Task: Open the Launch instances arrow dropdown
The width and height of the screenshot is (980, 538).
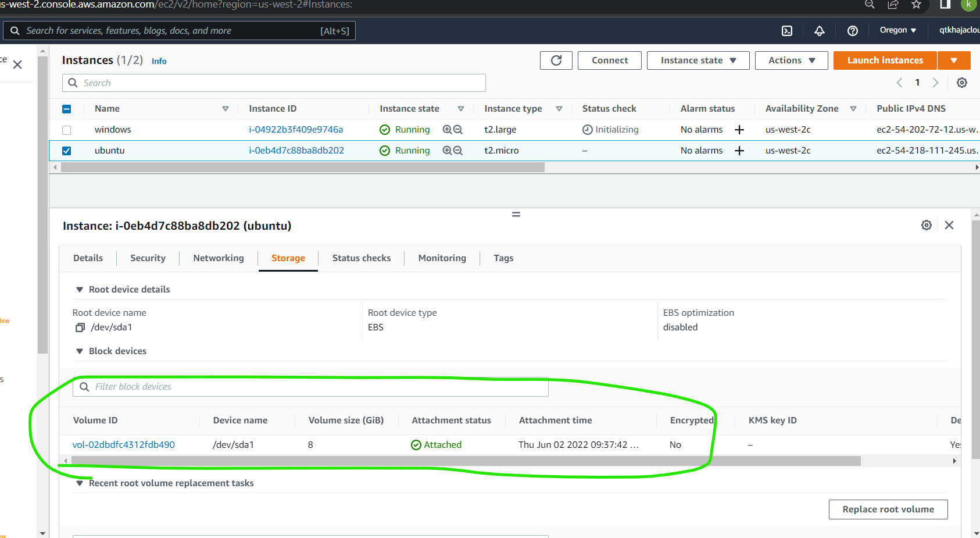Action: [954, 60]
